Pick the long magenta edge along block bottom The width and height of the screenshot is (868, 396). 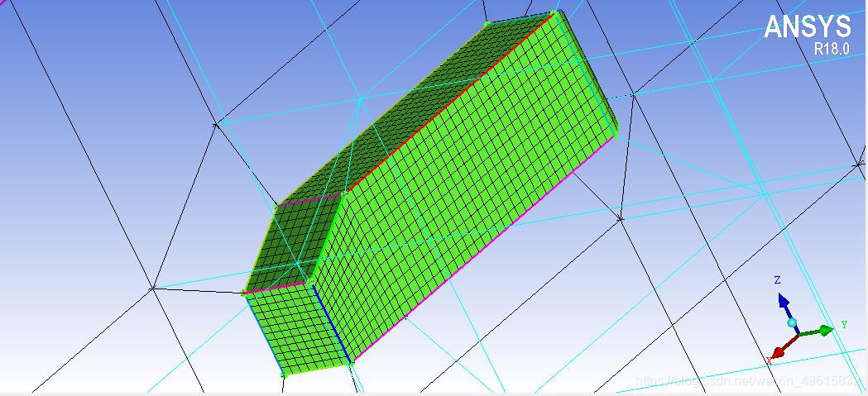click(482, 249)
